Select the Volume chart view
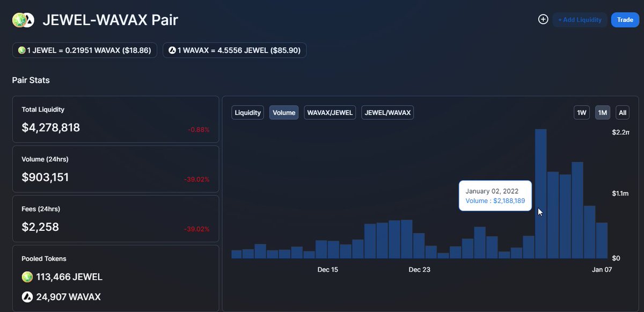The width and height of the screenshot is (644, 312). pyautogui.click(x=283, y=112)
